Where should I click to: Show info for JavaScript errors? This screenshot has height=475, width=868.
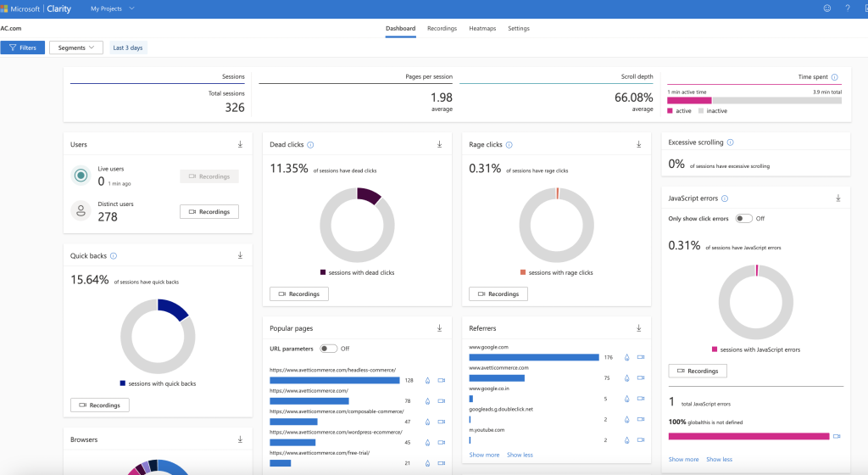click(x=725, y=198)
